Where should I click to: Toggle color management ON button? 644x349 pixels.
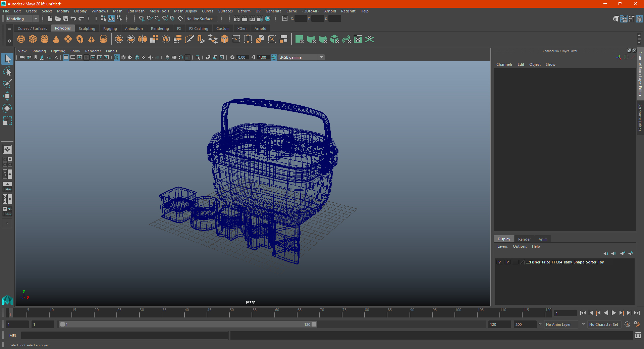point(274,57)
